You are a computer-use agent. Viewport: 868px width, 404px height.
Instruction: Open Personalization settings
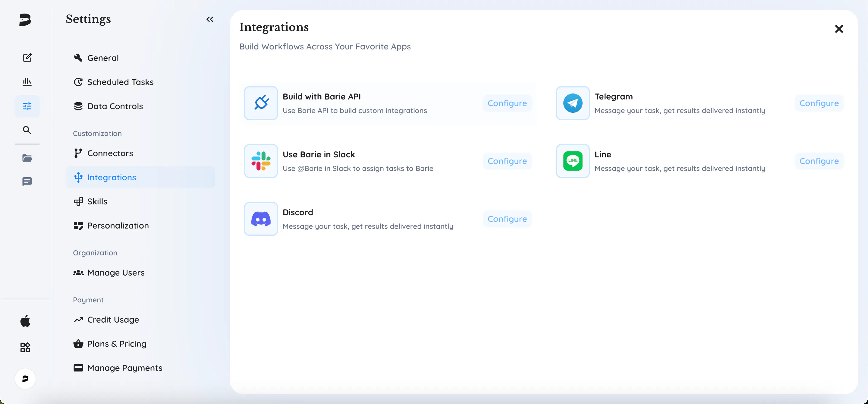pyautogui.click(x=140, y=226)
